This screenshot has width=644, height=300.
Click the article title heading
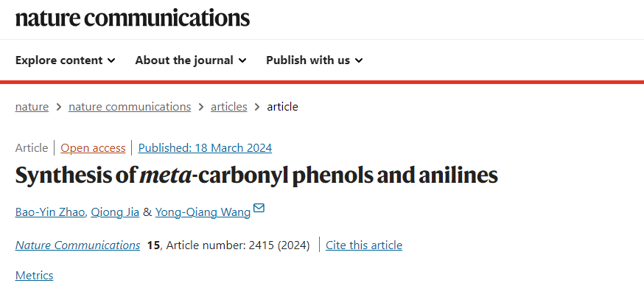coord(256,175)
